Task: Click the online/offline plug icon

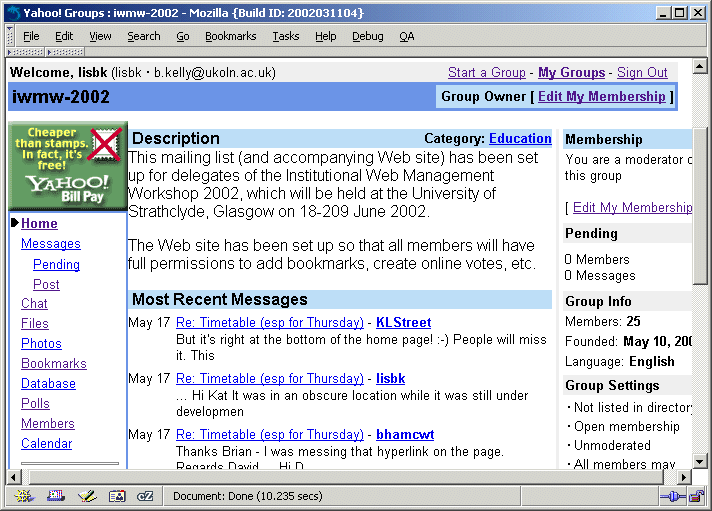Action: (x=672, y=496)
